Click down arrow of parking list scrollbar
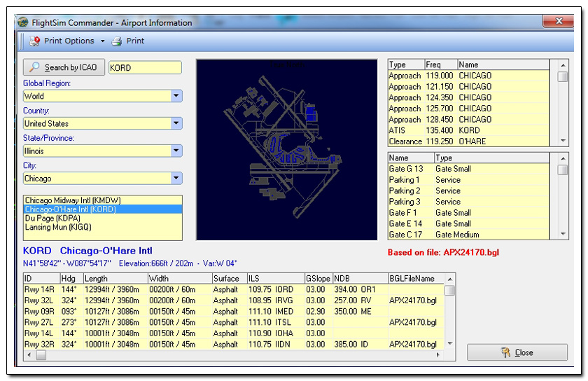This screenshot has width=588, height=381. point(563,234)
